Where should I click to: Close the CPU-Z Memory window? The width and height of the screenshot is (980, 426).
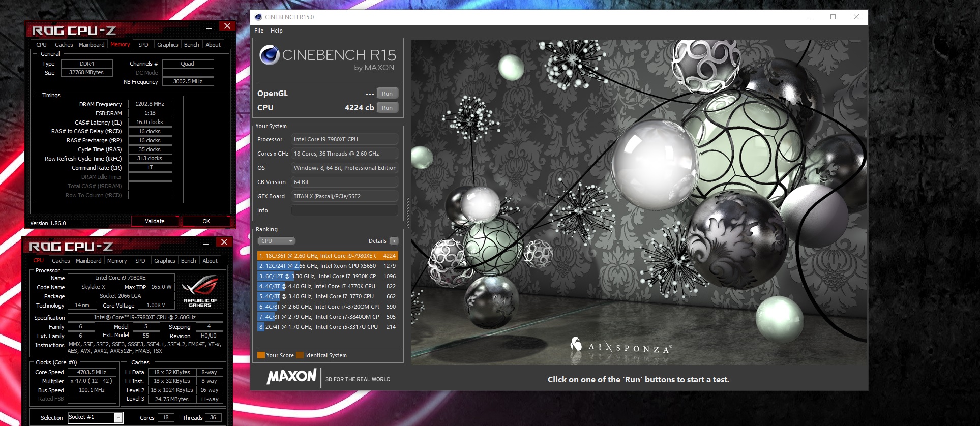[227, 26]
